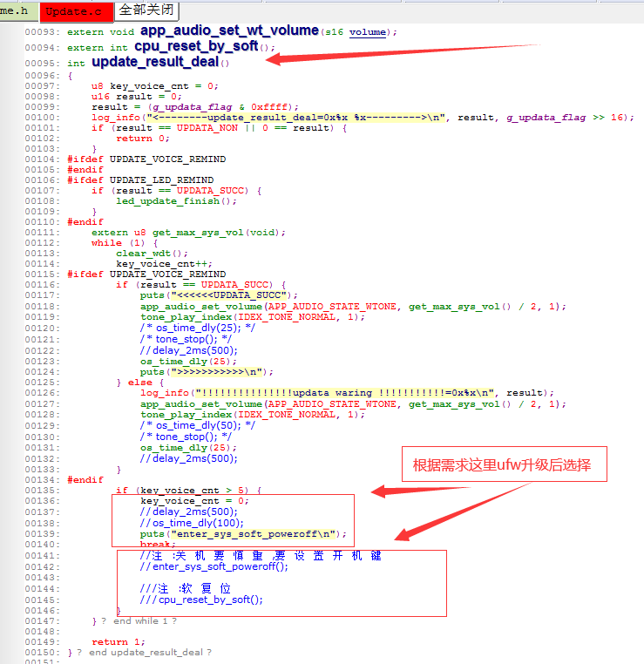Click the app_audio_set_wt_volume function declaration

[x=229, y=30]
